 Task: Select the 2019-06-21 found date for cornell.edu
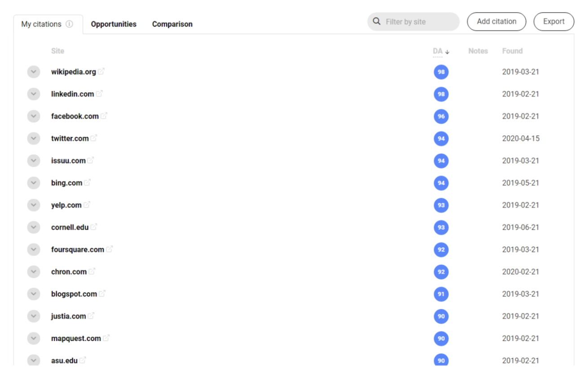[521, 227]
